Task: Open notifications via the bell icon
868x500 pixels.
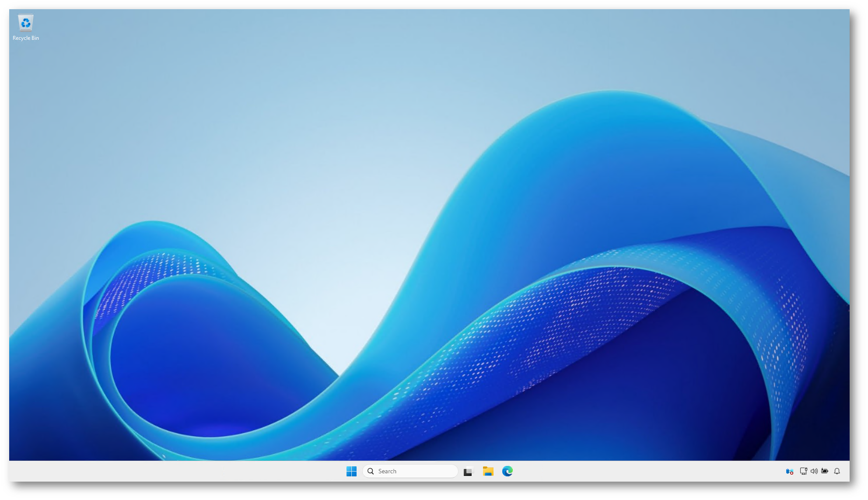Action: [x=837, y=471]
